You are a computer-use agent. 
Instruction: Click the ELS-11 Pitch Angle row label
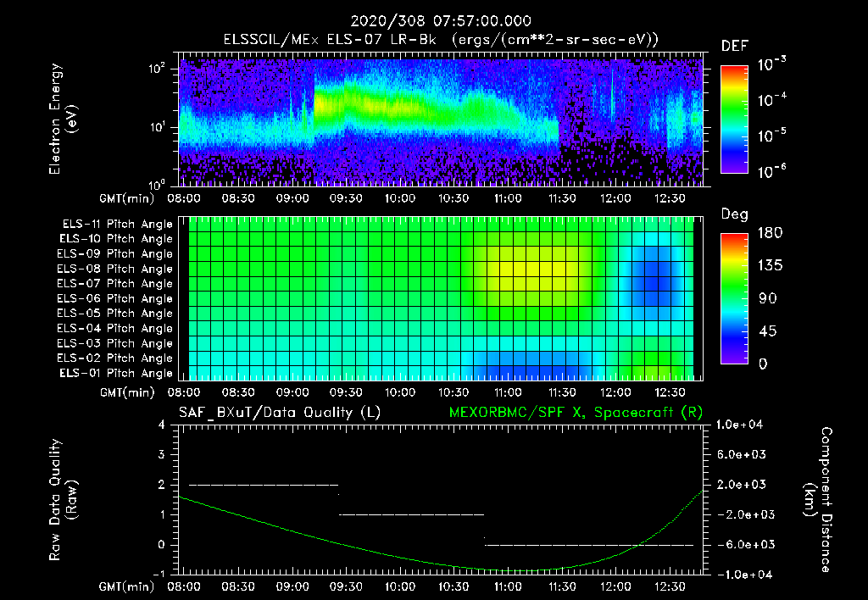pyautogui.click(x=117, y=225)
